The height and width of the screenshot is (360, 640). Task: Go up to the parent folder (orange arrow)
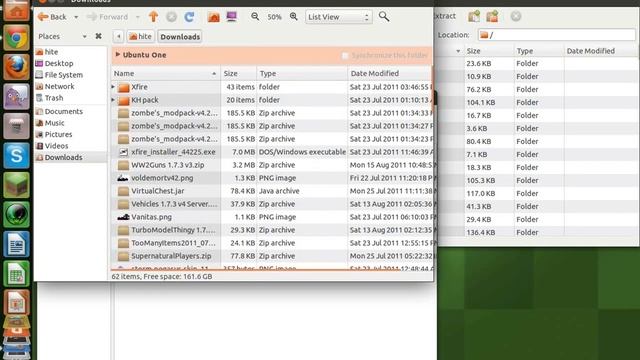[153, 17]
